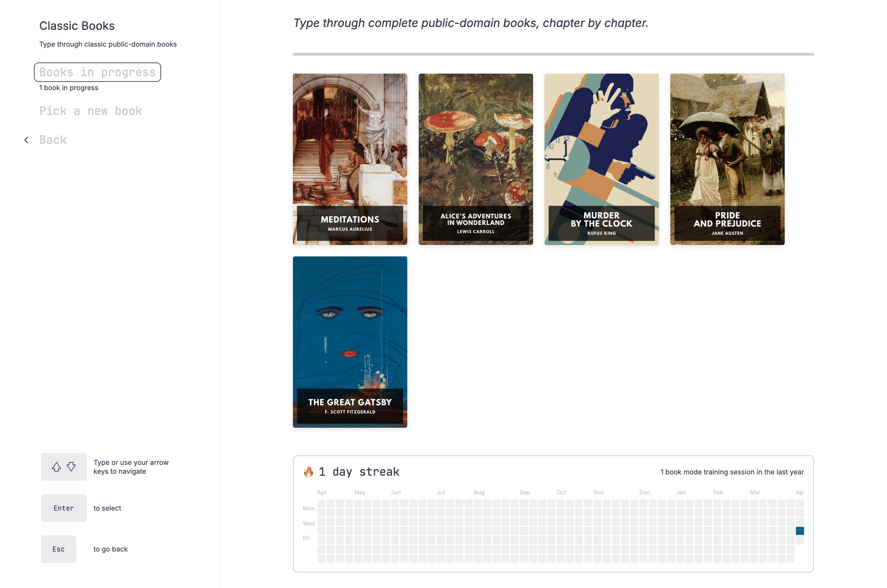Open Alice's Adventures in Wonderland cover
887x588 pixels.
tap(475, 159)
